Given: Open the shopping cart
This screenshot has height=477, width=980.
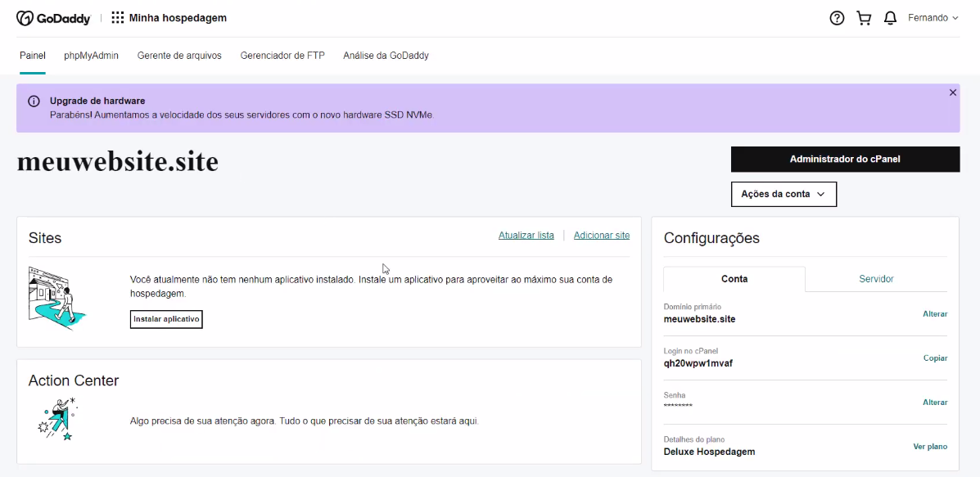Looking at the screenshot, I should [x=864, y=18].
